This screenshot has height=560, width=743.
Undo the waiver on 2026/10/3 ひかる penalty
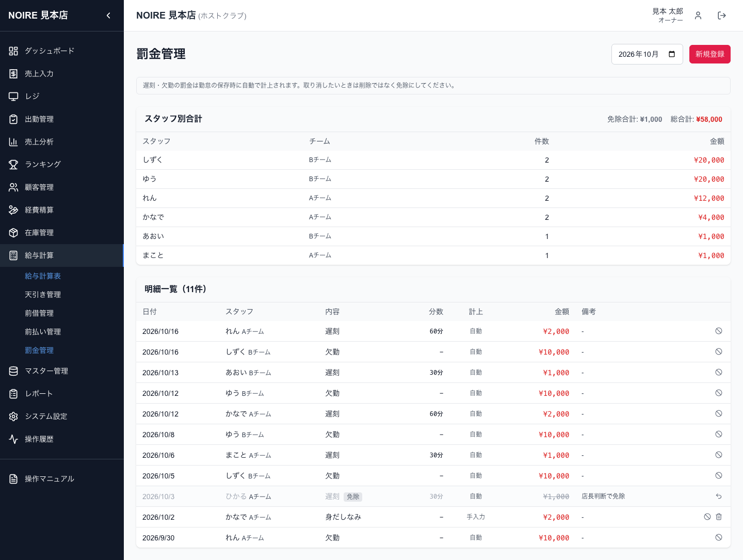719,496
